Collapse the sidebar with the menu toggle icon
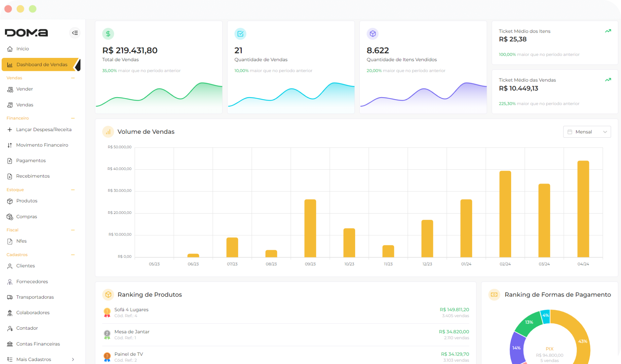Viewport: 621px width, 364px height. (75, 33)
